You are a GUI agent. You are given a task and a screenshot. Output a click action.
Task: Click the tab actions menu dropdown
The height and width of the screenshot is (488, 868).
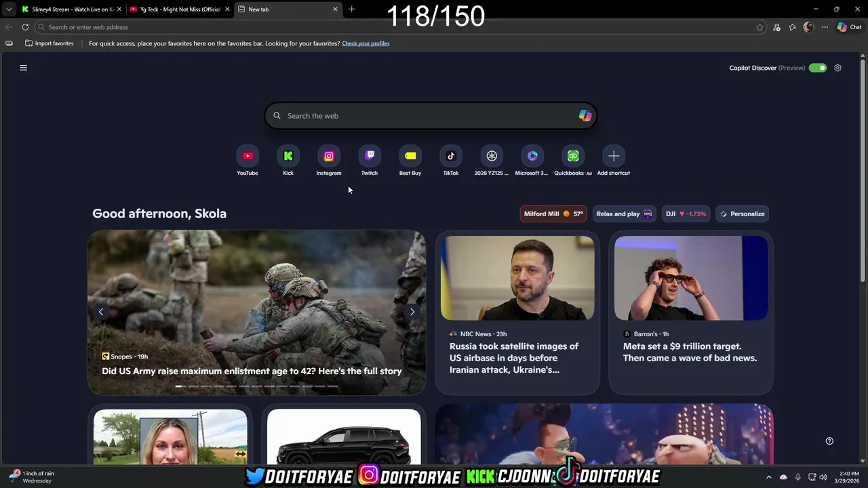tap(8, 9)
